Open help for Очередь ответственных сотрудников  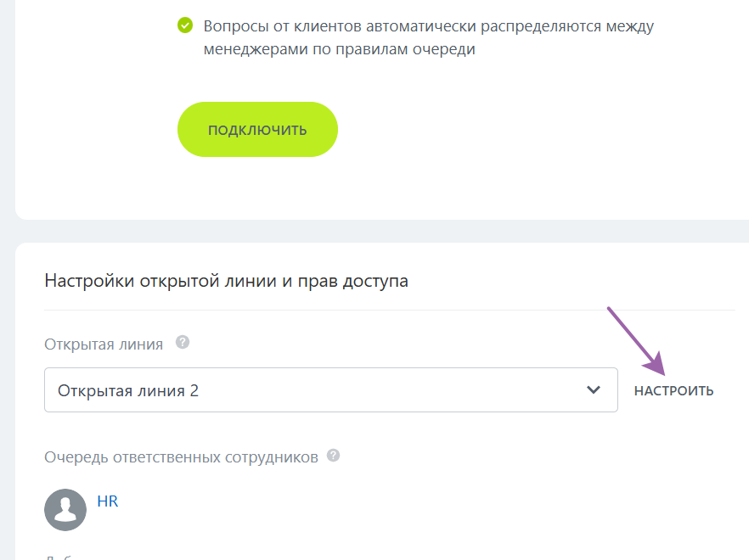point(333,456)
